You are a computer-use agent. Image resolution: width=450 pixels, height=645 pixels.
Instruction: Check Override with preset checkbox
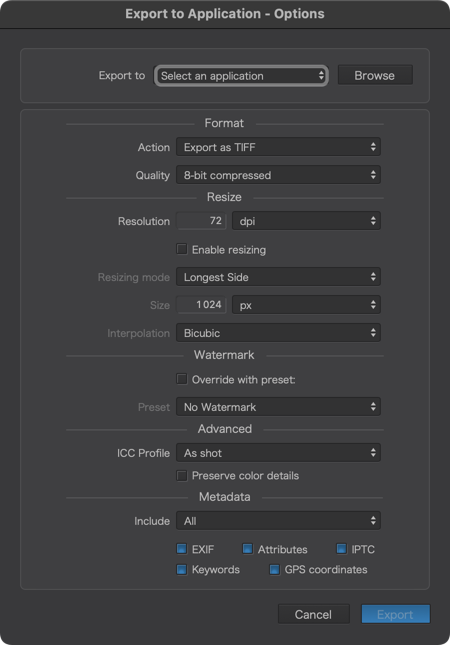click(x=182, y=379)
